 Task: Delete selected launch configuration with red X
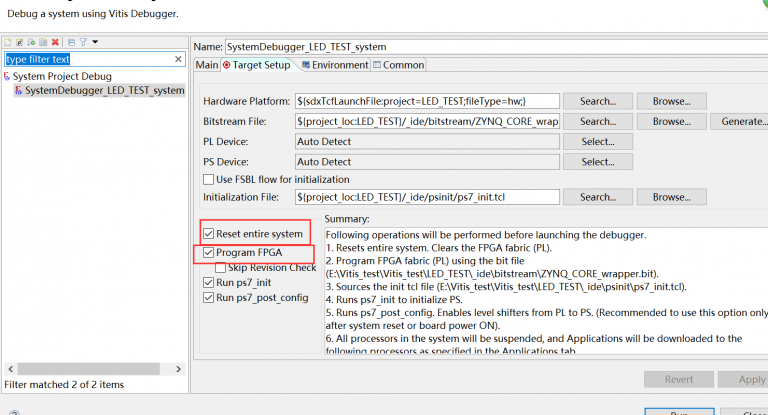click(x=54, y=43)
